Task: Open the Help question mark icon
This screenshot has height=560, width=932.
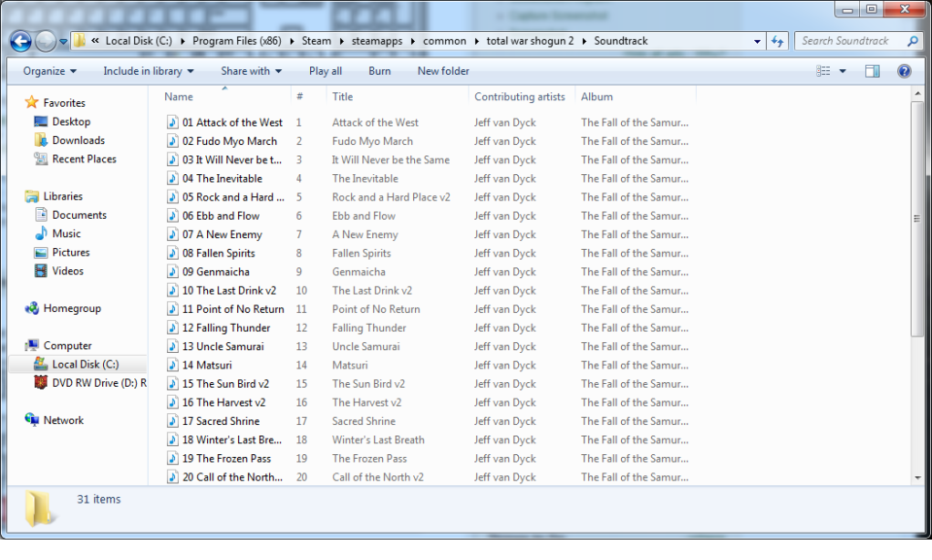Action: pyautogui.click(x=904, y=71)
